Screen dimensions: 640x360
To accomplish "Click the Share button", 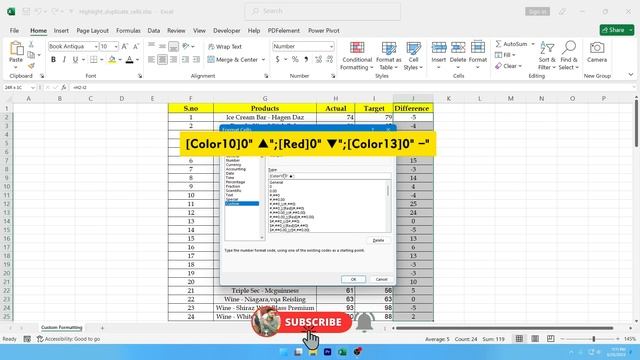I will (616, 30).
